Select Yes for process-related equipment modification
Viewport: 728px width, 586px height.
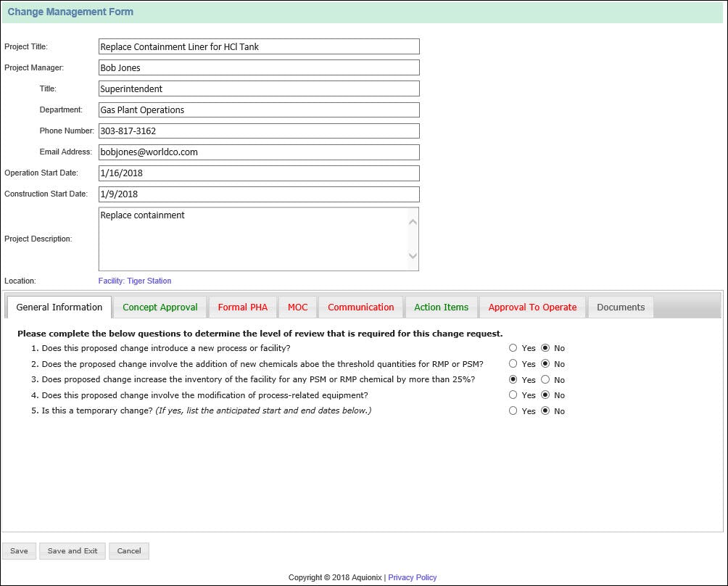point(513,395)
